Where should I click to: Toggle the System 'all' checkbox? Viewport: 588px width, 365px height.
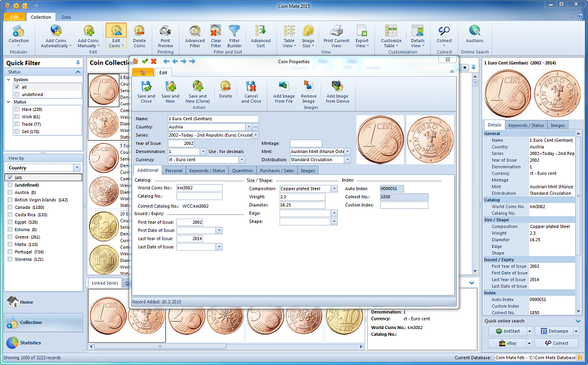coord(17,87)
